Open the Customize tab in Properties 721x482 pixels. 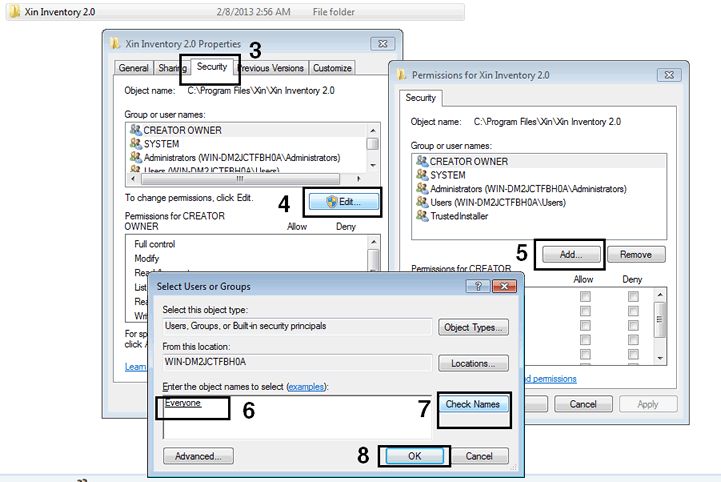tap(332, 68)
